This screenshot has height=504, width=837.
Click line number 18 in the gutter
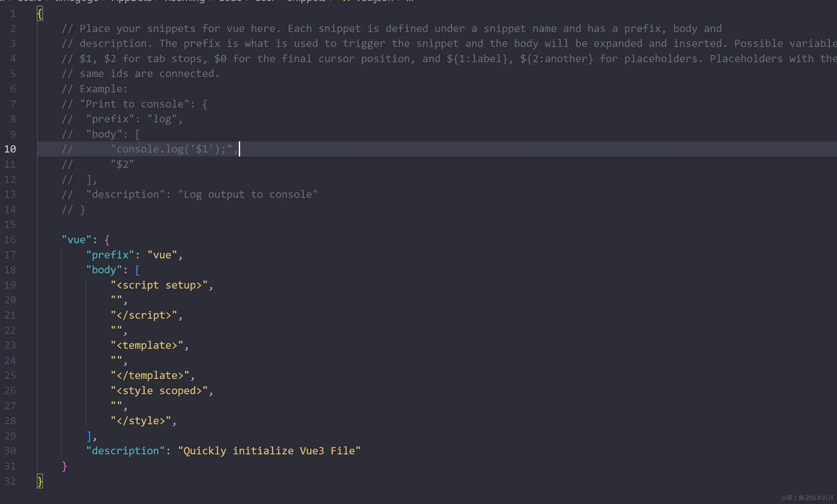[x=10, y=270]
